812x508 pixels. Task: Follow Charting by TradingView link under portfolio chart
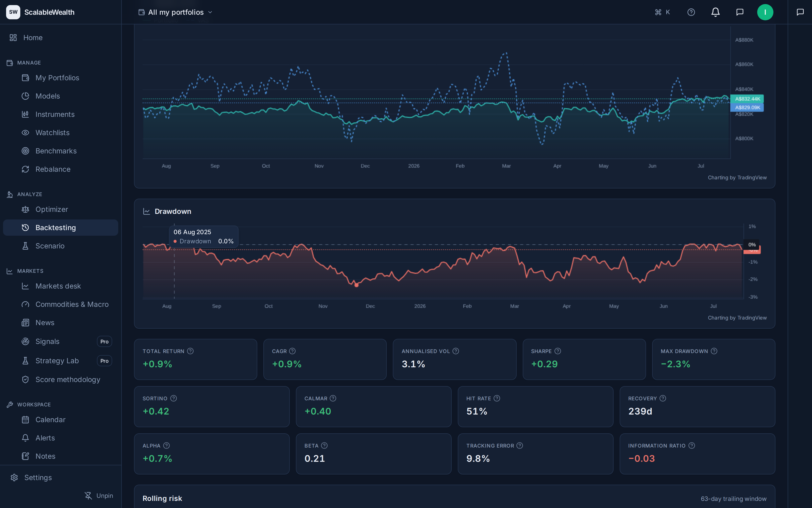pos(737,177)
